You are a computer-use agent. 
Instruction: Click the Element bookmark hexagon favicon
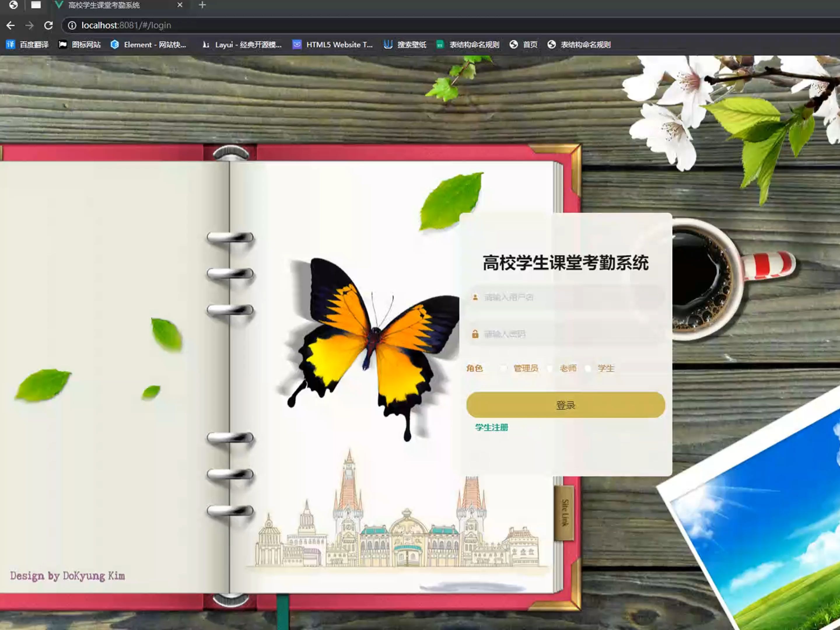tap(115, 45)
